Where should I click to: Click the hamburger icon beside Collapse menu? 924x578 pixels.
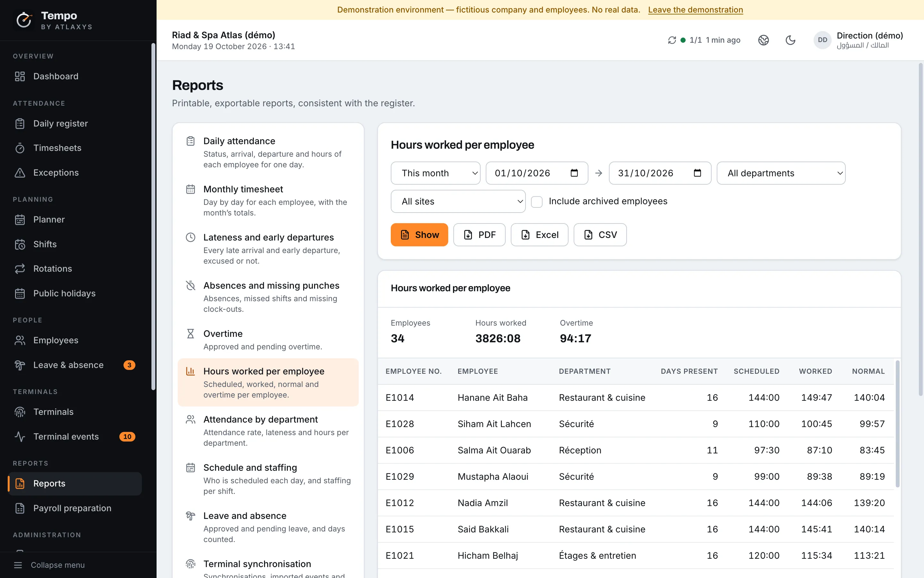(x=18, y=565)
